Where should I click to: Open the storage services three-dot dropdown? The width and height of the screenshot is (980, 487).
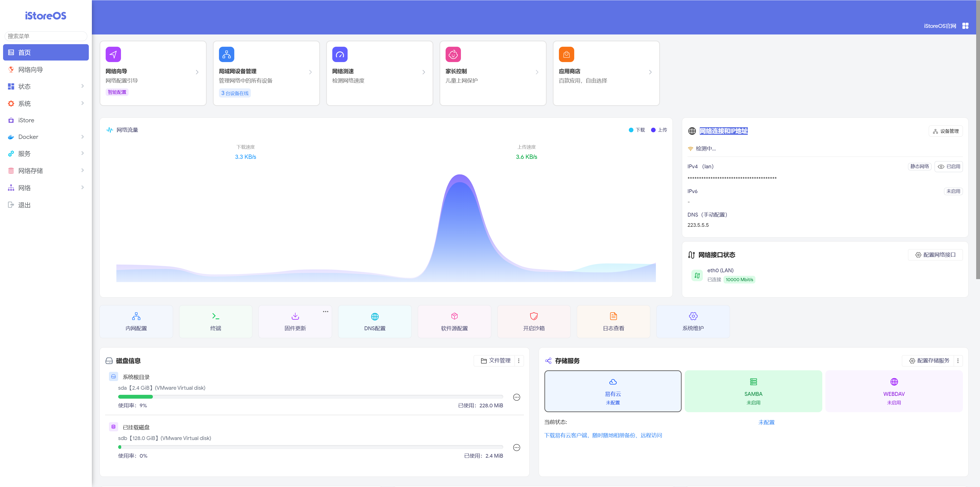[x=958, y=361]
